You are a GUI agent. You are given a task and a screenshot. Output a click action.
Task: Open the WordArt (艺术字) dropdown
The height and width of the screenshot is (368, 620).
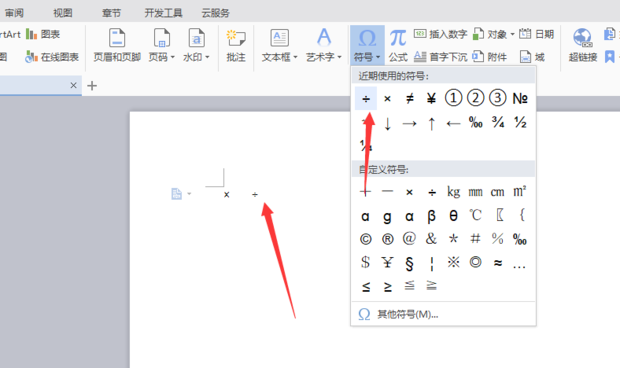324,46
